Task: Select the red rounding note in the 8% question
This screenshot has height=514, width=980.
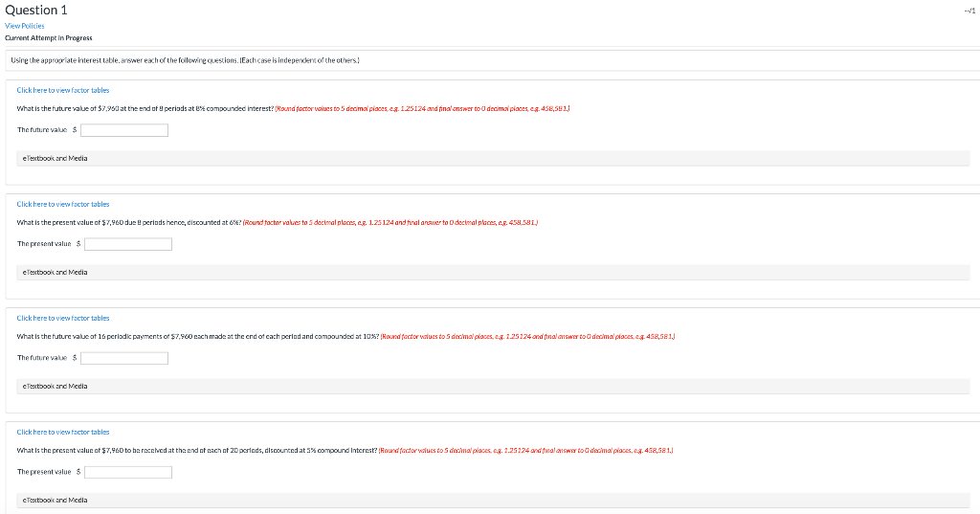Action: tap(422, 108)
